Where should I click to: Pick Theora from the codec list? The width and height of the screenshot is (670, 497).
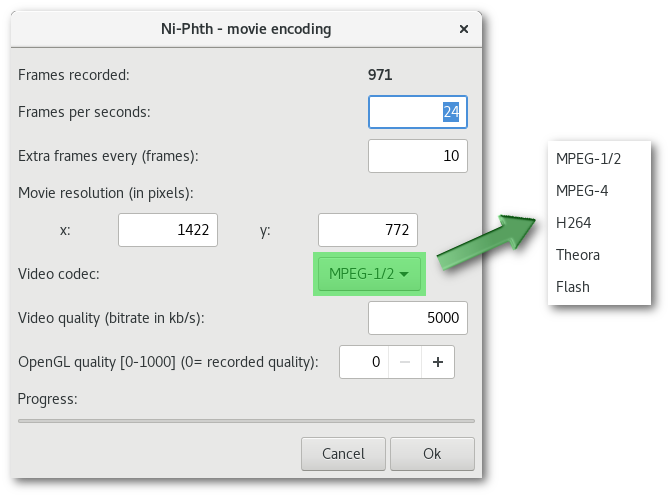[x=578, y=255]
